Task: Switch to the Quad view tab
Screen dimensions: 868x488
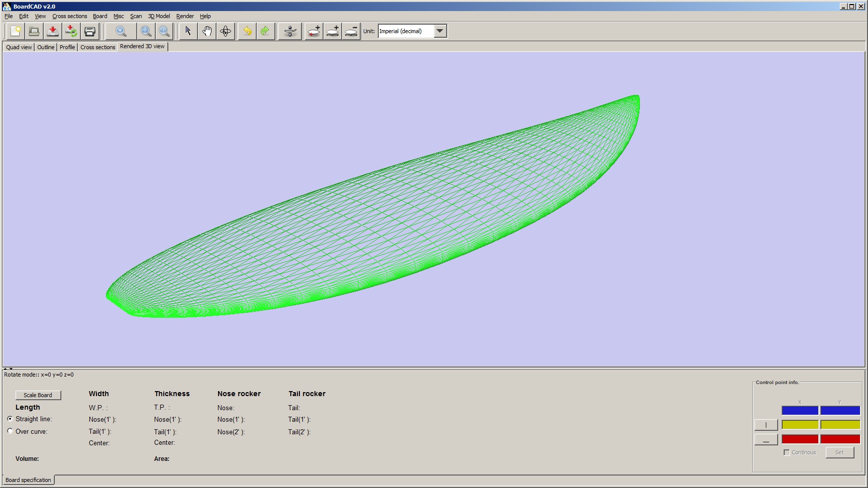Action: pos(19,47)
